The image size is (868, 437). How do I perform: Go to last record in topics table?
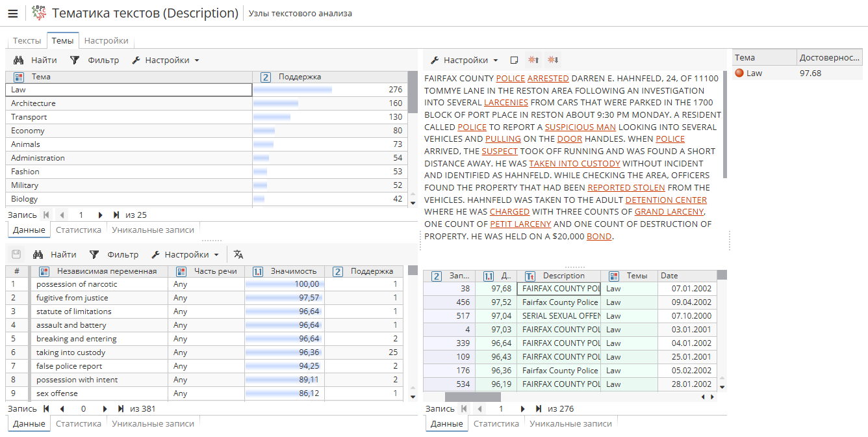click(x=116, y=215)
